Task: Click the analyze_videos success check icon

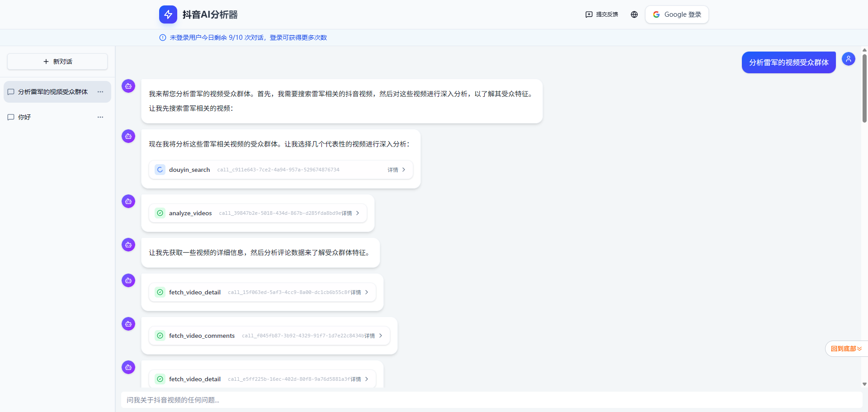Action: tap(160, 213)
